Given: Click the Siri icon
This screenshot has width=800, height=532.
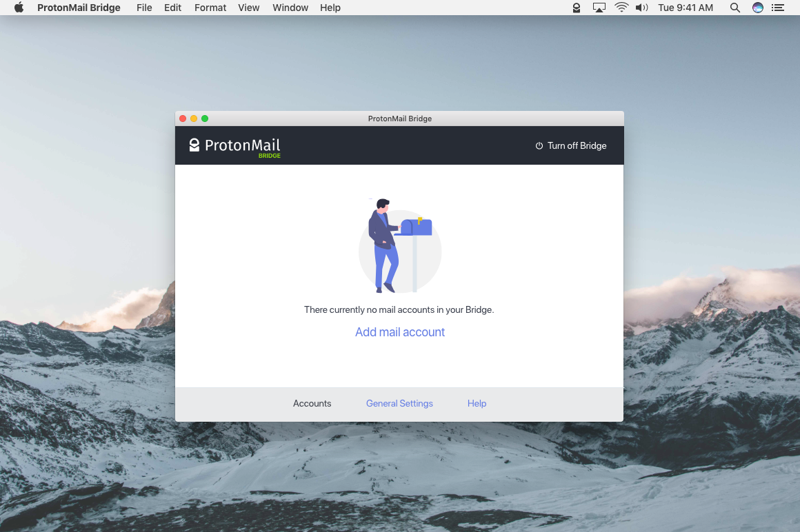Looking at the screenshot, I should point(758,8).
